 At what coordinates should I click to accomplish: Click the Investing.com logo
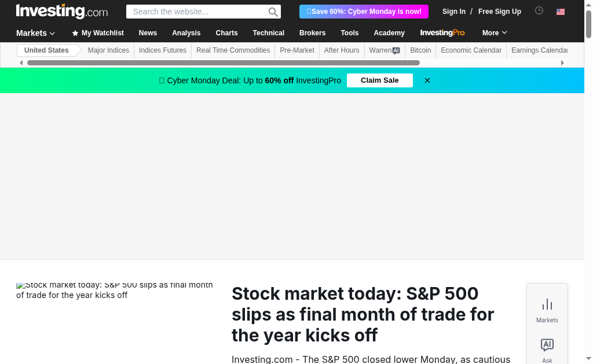click(x=62, y=11)
